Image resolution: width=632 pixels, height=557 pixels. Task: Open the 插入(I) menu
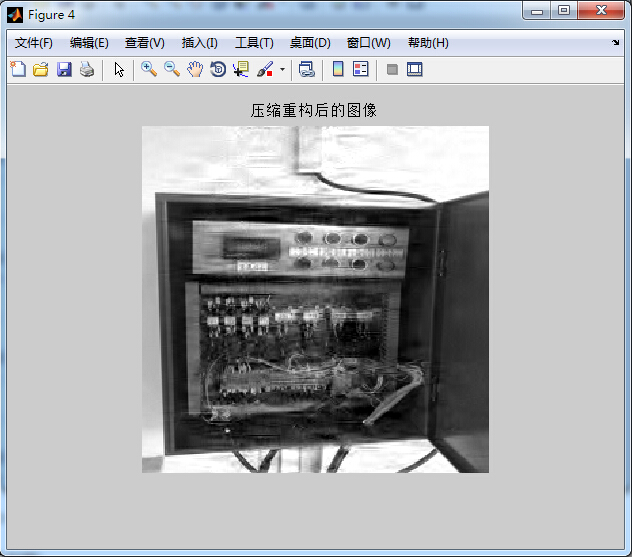[200, 43]
